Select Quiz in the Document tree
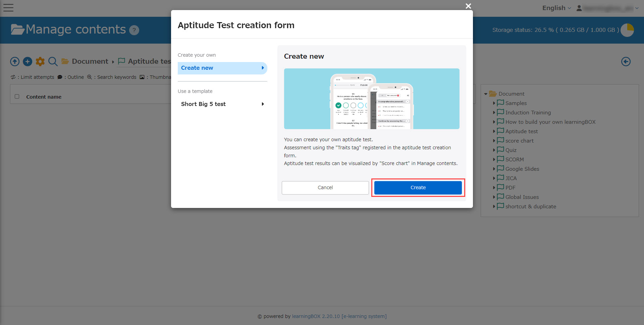644x325 pixels. 510,150
